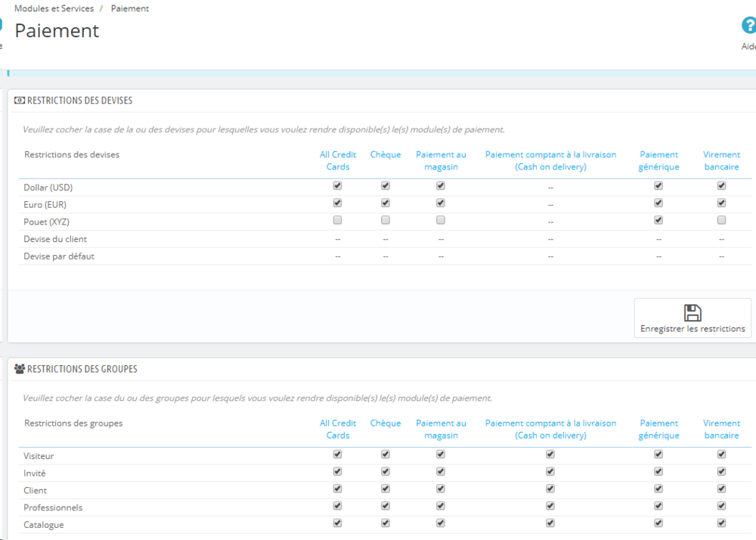The width and height of the screenshot is (756, 540).
Task: Open All Credit Cards link in currency table
Action: [x=337, y=160]
